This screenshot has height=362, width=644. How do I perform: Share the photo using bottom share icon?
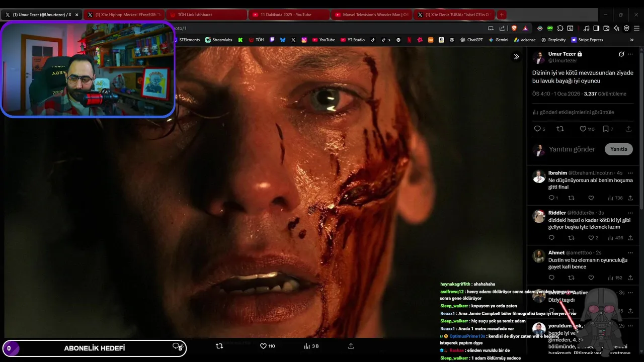(351, 346)
